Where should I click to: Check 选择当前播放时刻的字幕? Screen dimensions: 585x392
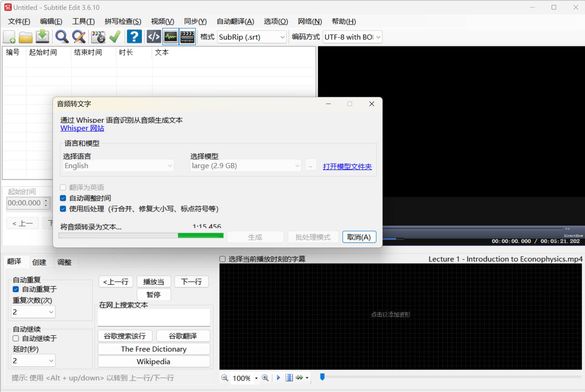[x=222, y=259]
